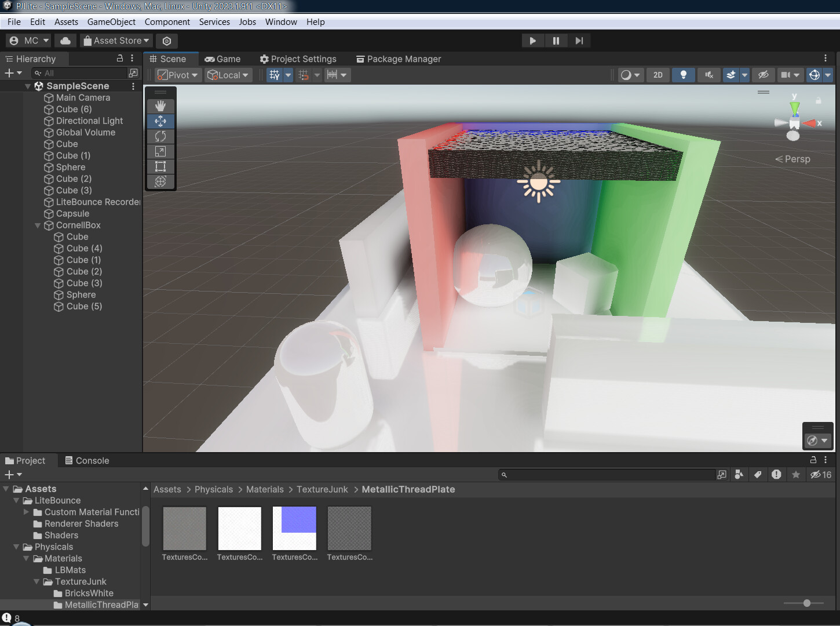Select the Rect transform tool
This screenshot has width=840, height=626.
point(160,166)
